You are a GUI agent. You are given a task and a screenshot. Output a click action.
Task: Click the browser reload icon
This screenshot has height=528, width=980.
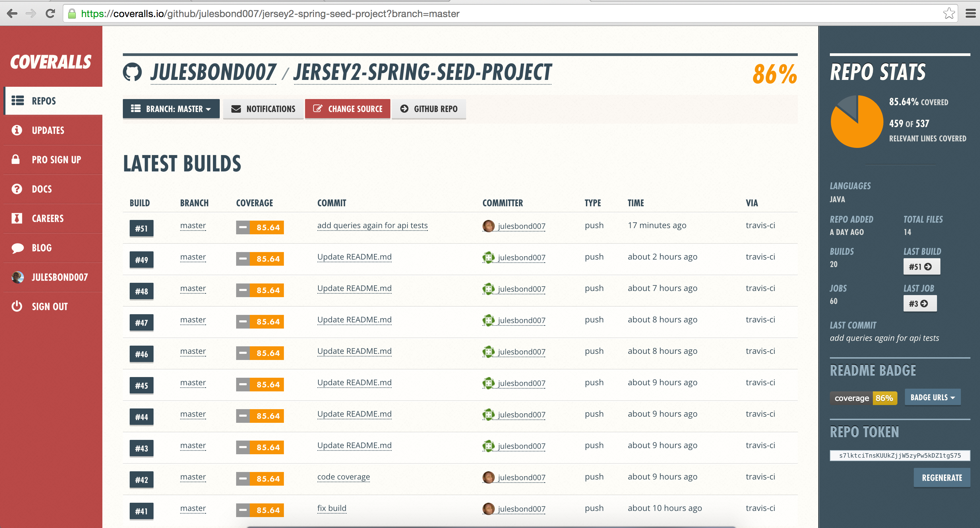(50, 14)
